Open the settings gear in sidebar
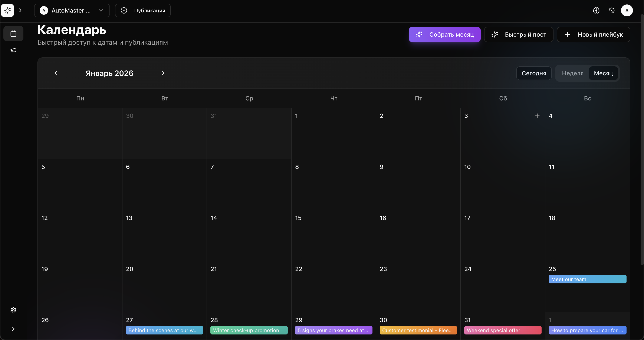The height and width of the screenshot is (340, 644). (13, 310)
